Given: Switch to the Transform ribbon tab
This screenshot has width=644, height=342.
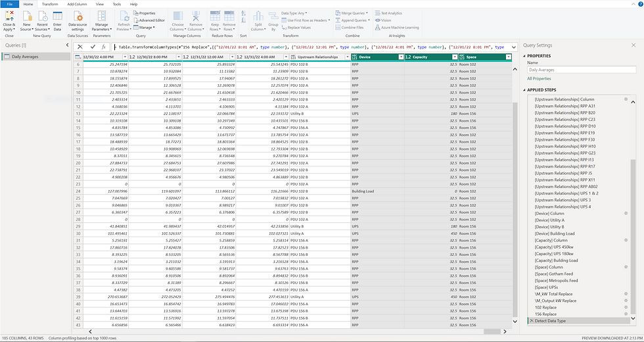Looking at the screenshot, I should click(x=49, y=4).
